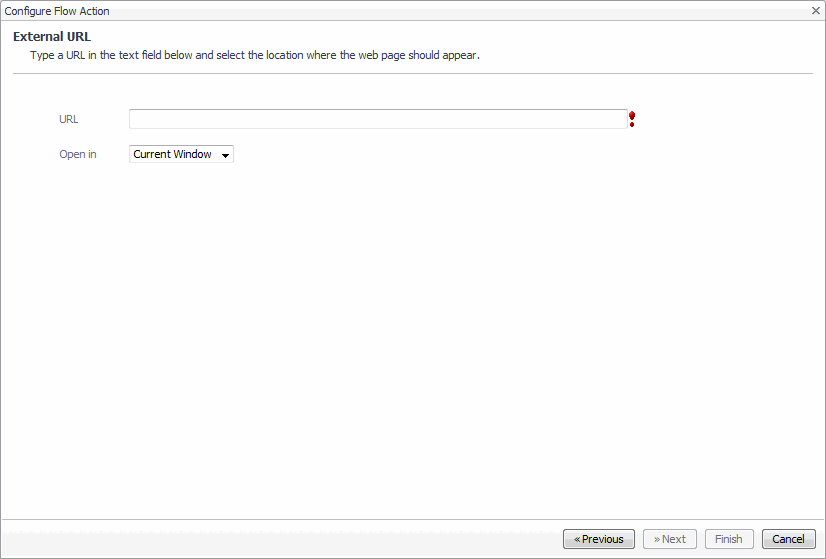Click the 'Open in' label
826x559 pixels.
point(78,155)
